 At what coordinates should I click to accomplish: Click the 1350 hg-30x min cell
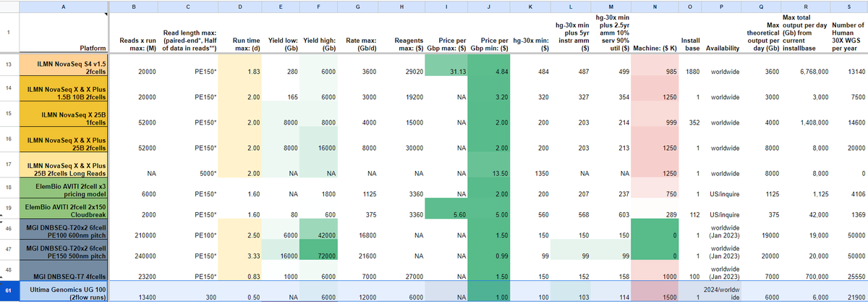point(529,164)
